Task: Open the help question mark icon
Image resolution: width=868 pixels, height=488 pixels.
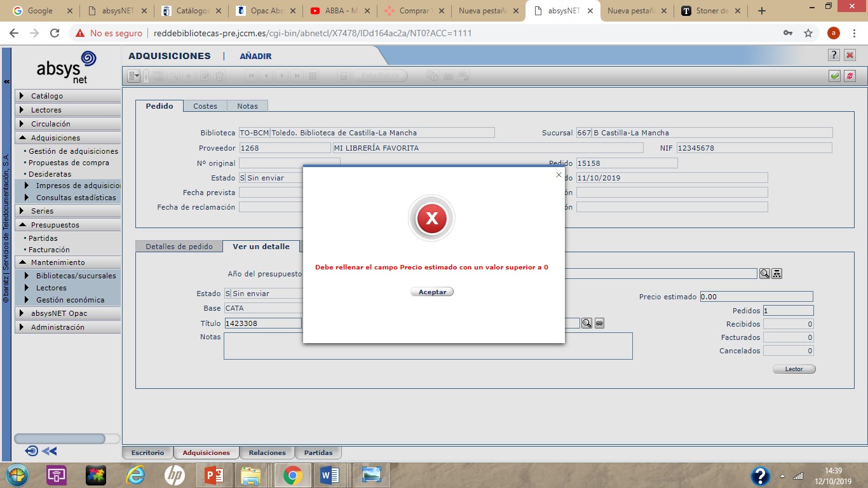Action: tap(834, 55)
